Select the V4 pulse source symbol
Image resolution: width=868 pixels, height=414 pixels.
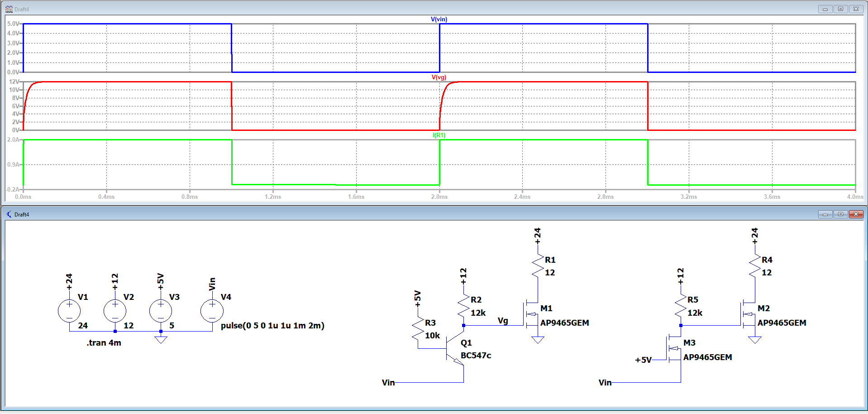coord(212,311)
